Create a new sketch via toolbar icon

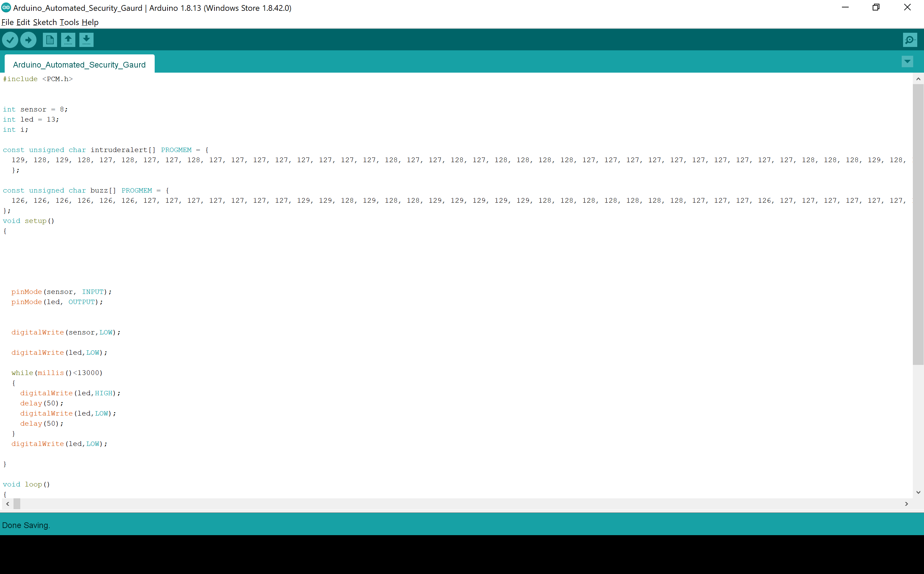[50, 40]
